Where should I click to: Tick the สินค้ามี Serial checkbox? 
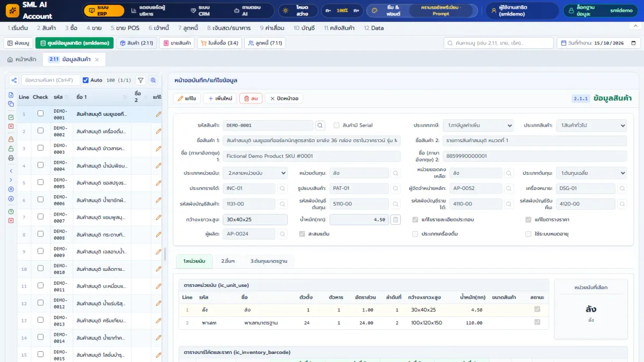click(x=336, y=125)
